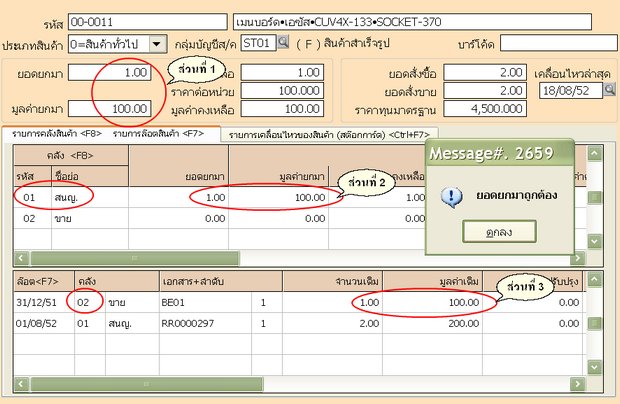620x404 pixels.
Task: Click the กลุ่มบัญชีส/ค field showing ST01
Action: tap(257, 42)
